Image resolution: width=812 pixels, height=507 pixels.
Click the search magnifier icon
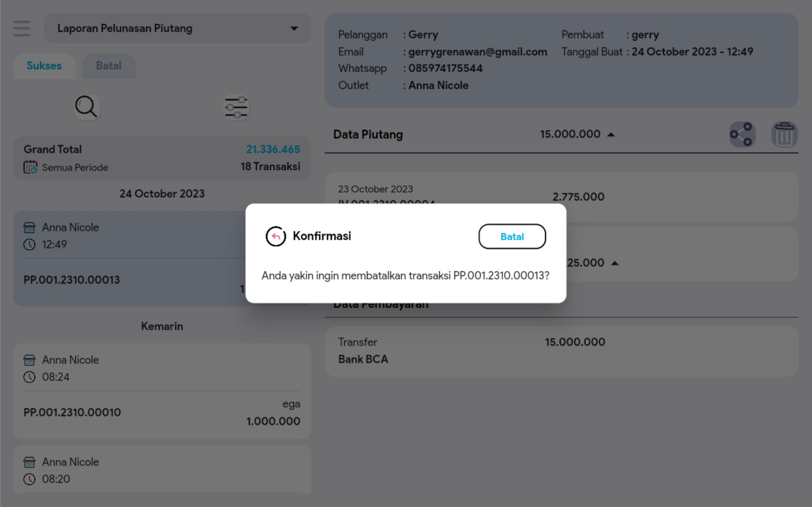point(87,107)
